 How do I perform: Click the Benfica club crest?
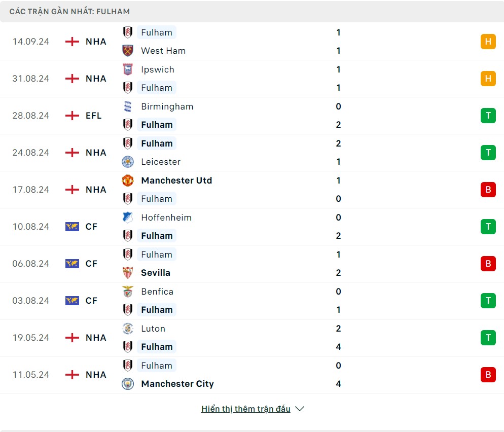(x=128, y=292)
